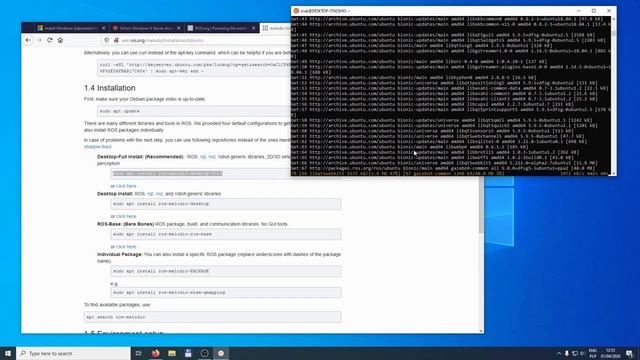Click the Type here to search box
Viewport: 640px width, 360px height.
click(73, 353)
